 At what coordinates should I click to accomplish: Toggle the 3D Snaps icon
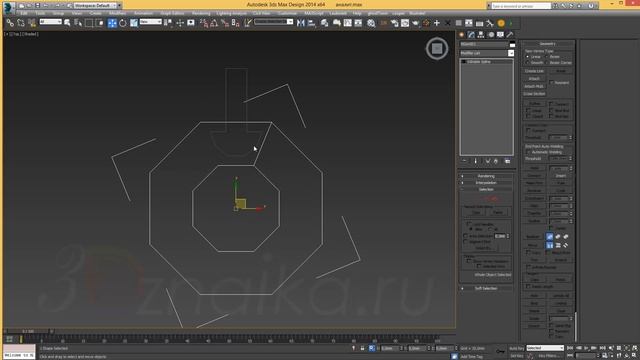tap(204, 23)
